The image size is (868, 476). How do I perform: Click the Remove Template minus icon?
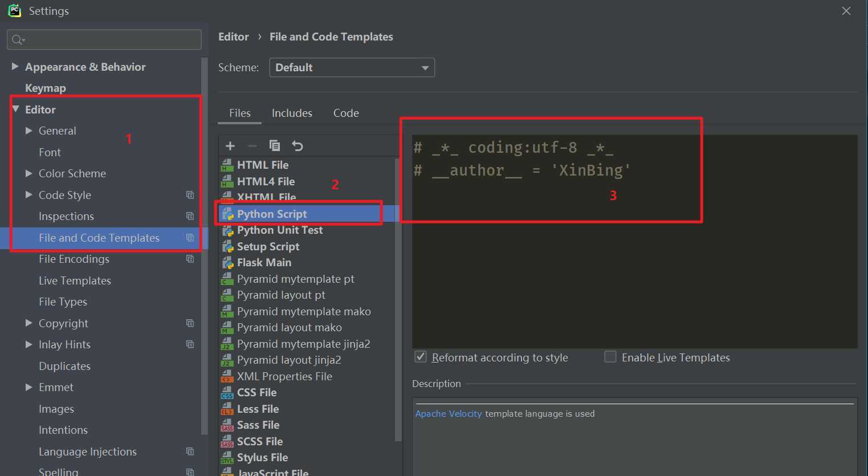pos(252,146)
